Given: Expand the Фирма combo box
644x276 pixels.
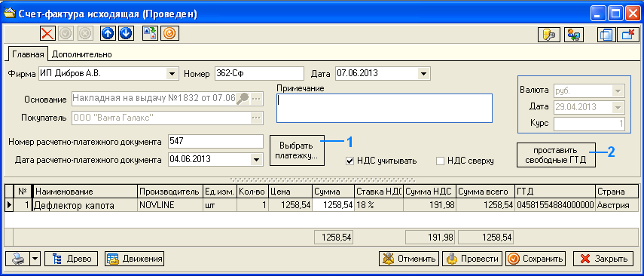Looking at the screenshot, I should click(x=171, y=74).
